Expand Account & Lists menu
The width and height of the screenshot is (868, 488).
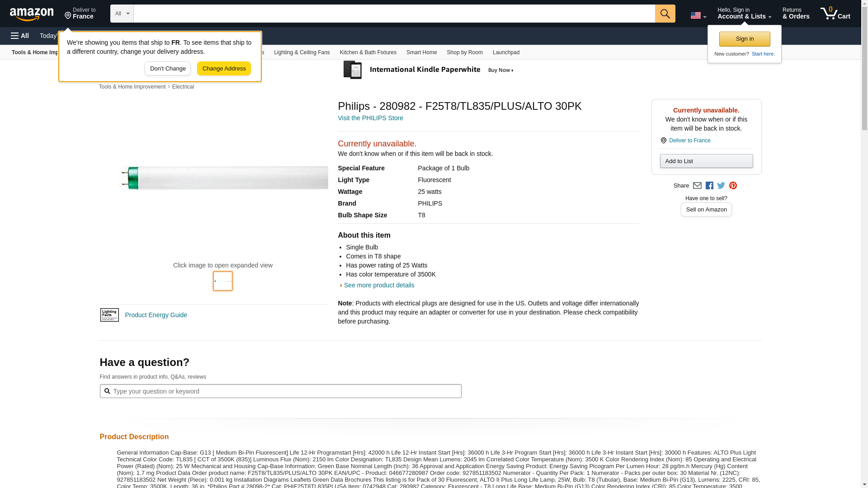(744, 14)
